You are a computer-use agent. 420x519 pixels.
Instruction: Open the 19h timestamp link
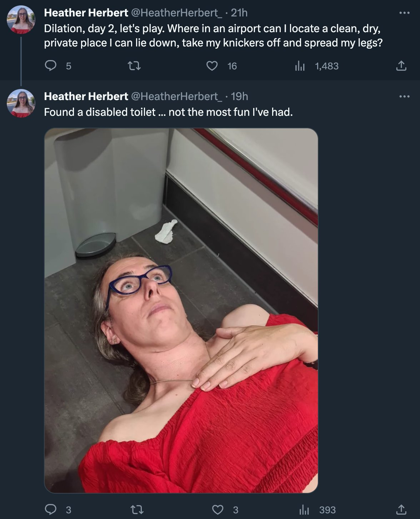(x=239, y=97)
